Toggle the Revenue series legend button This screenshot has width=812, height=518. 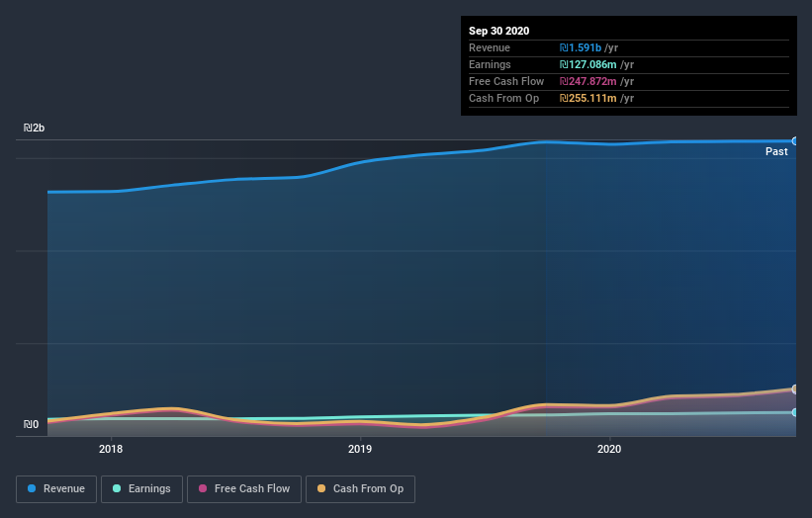(x=56, y=489)
